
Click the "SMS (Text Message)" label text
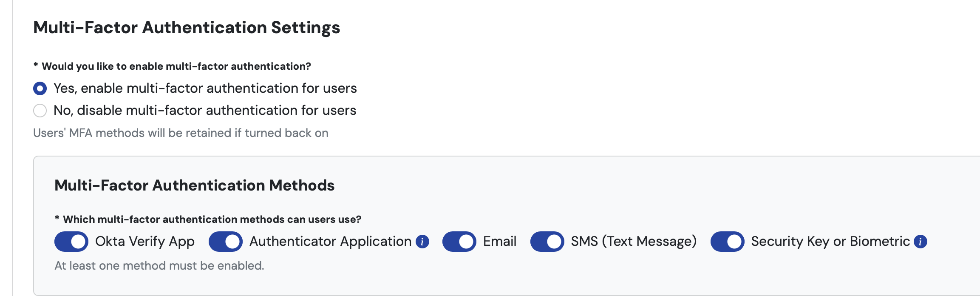[634, 242]
